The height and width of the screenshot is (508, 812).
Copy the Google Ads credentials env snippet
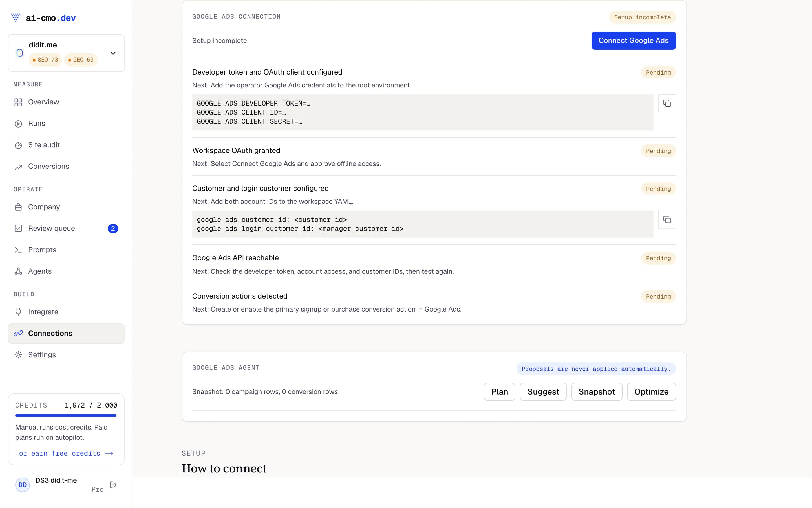[x=667, y=104]
